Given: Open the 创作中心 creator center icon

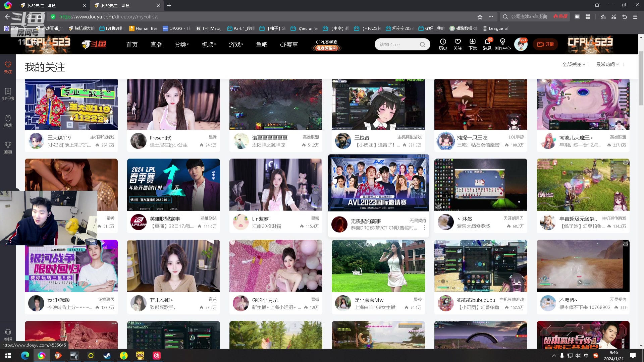Looking at the screenshot, I should click(x=502, y=44).
